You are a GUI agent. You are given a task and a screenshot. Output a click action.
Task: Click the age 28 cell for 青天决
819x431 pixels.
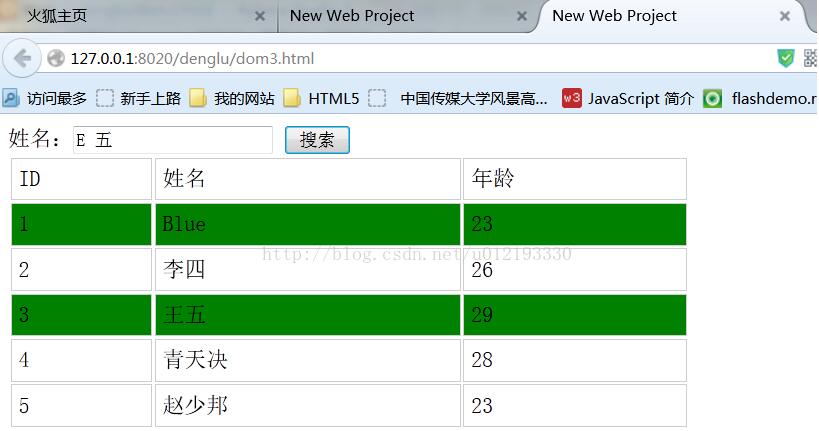click(x=575, y=360)
